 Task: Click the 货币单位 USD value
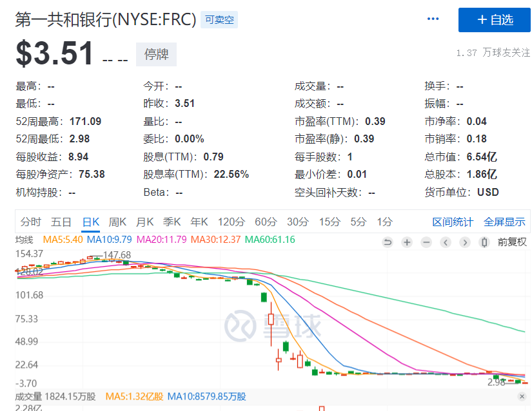click(488, 192)
